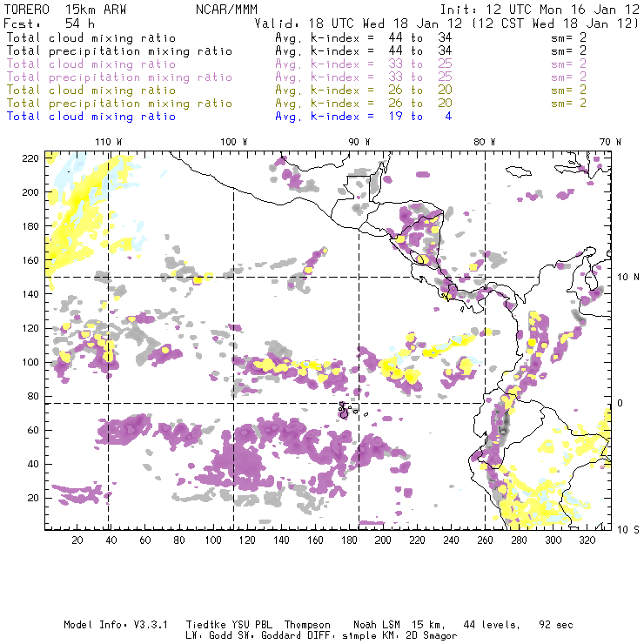The width and height of the screenshot is (644, 644).
Task: Click the '0' equator latitude label
Action: pyautogui.click(x=621, y=403)
